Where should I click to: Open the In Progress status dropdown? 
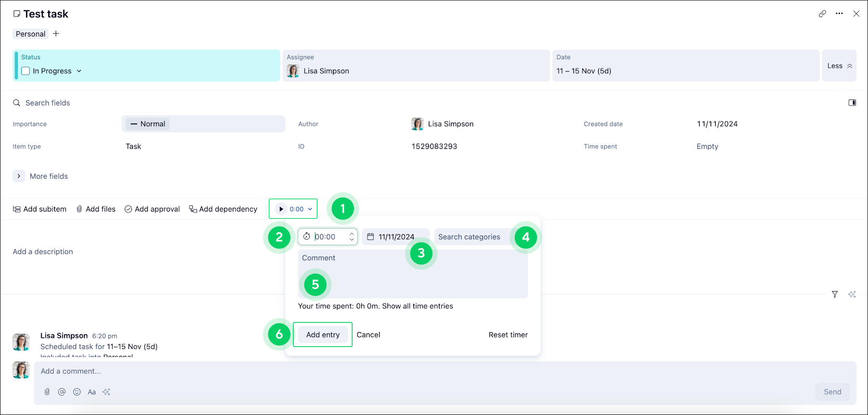(79, 71)
